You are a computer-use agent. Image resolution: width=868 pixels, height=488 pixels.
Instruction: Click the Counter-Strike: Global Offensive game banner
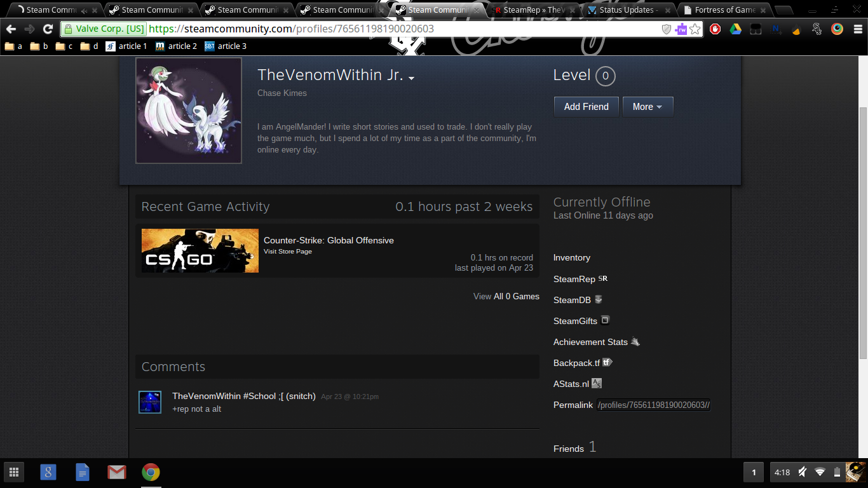click(x=200, y=250)
